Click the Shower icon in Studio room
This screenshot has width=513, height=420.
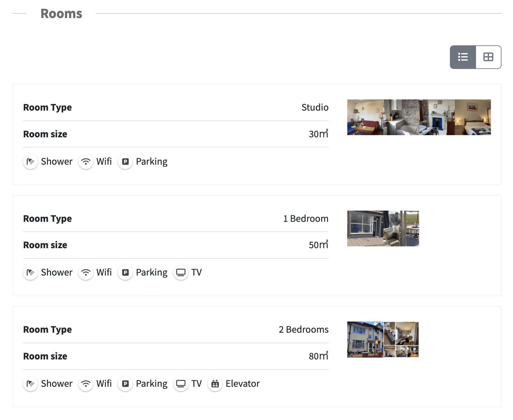[x=30, y=162]
